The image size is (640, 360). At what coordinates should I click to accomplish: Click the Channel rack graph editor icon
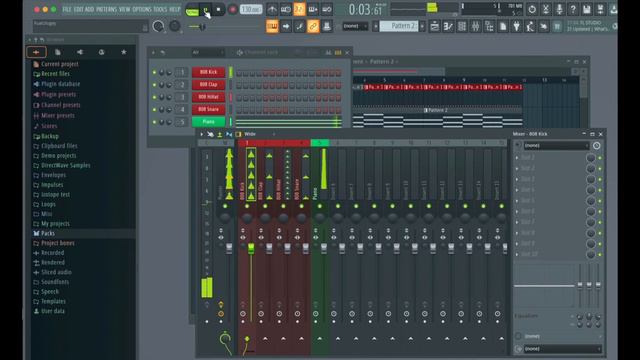[x=329, y=52]
